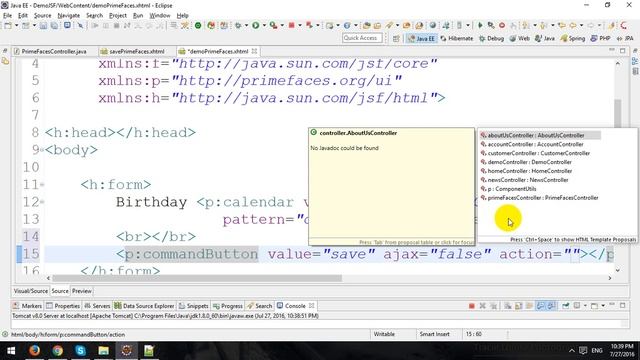Click the gray Remove Launch X in Console
Screen dimensions: 640x360
[482, 306]
